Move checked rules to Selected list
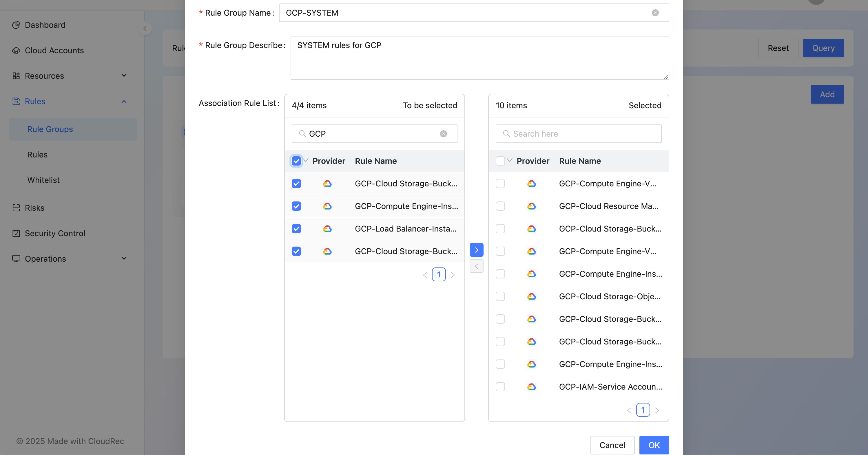 477,250
